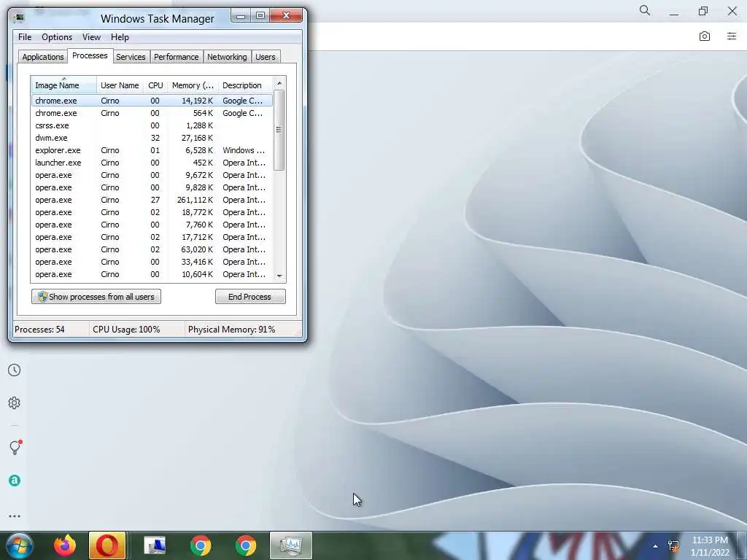
Task: Open the three-dots more menu in sidebar
Action: pos(15,516)
